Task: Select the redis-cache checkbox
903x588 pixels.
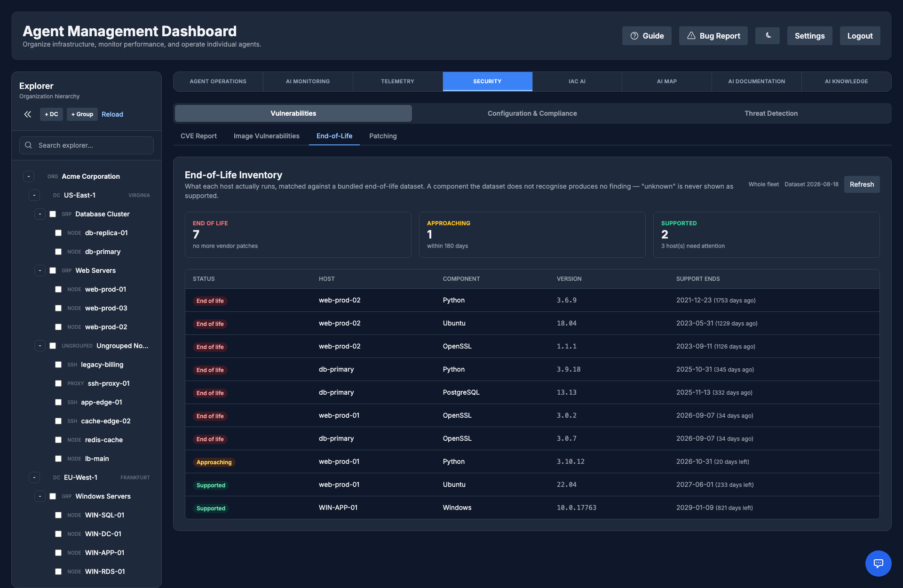Action: [58, 440]
